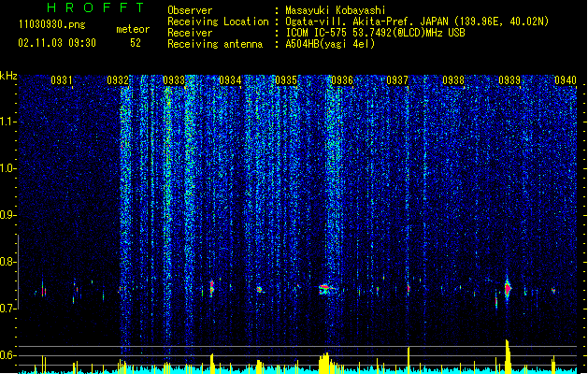Select the ICOM IC-575 receiver value
The width and height of the screenshot is (588, 374).
click(x=375, y=33)
